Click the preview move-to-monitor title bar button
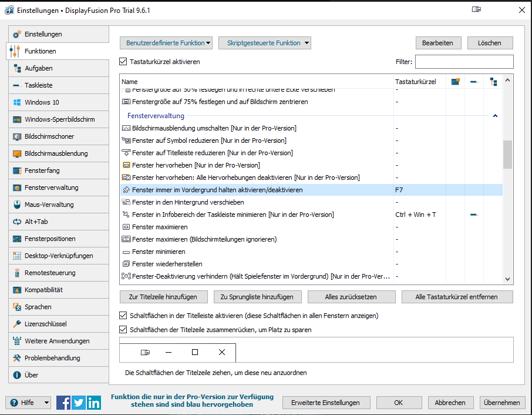Viewport: 532px width, 415px height. pyautogui.click(x=145, y=353)
